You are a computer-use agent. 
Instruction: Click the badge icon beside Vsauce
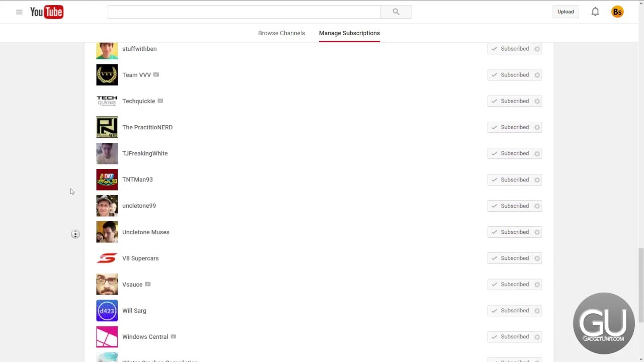tap(147, 284)
